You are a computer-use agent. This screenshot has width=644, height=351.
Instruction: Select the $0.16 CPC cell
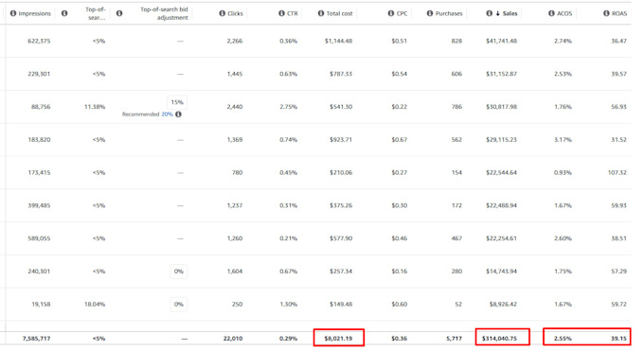pyautogui.click(x=400, y=272)
